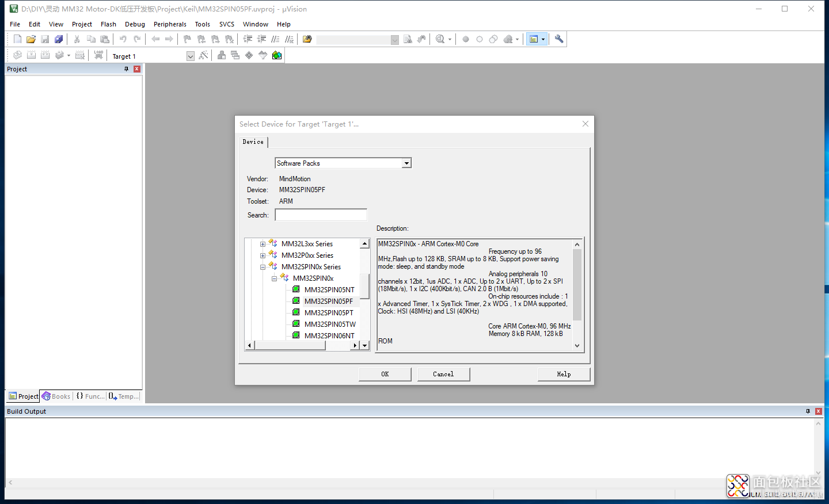This screenshot has width=829, height=504.
Task: Click the Select Software Packs icon
Action: click(263, 55)
